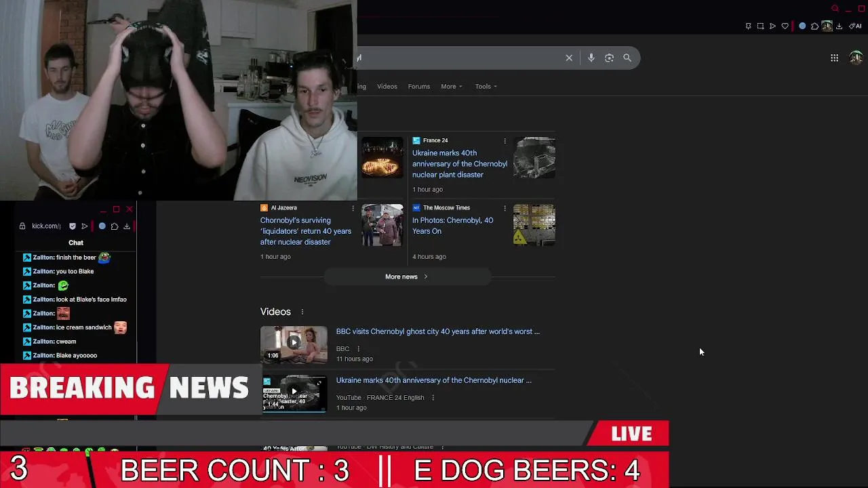Image resolution: width=868 pixels, height=488 pixels.
Task: Click the shield icon in Kick chat window
Action: (73, 226)
